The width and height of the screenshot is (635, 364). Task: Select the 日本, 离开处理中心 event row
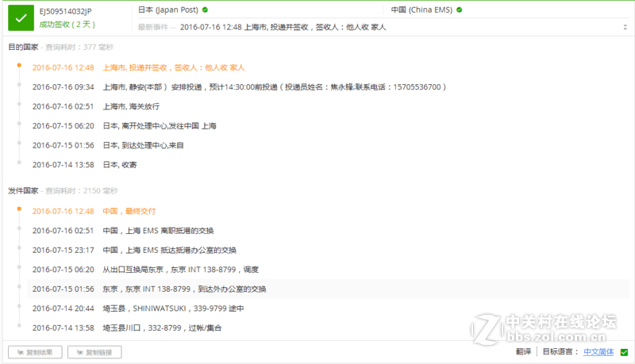[328, 126]
